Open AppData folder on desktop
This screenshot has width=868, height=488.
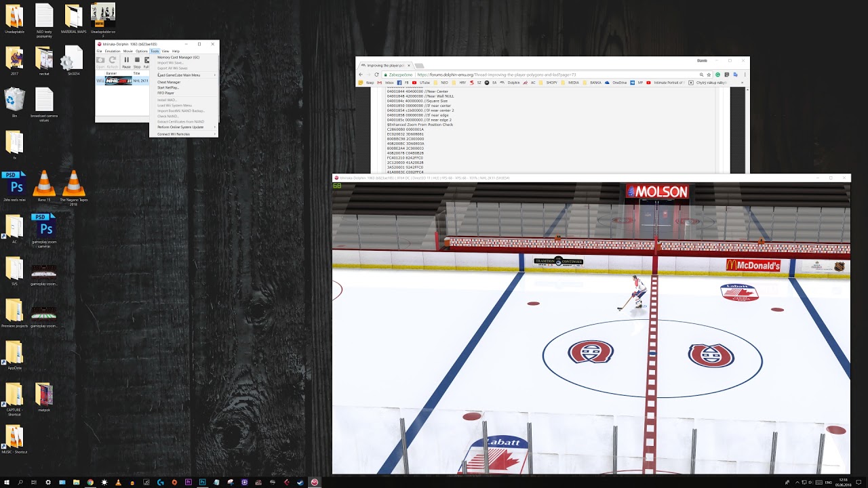click(x=14, y=355)
